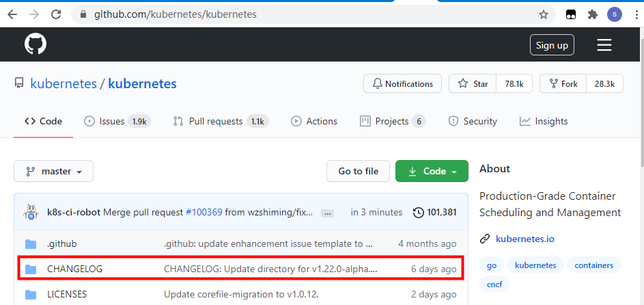The image size is (644, 305).
Task: Open the green Code download dropdown
Action: tap(432, 171)
